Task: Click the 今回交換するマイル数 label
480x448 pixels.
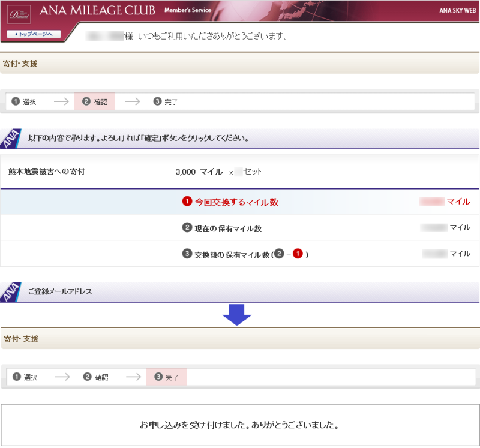Action: 236,202
